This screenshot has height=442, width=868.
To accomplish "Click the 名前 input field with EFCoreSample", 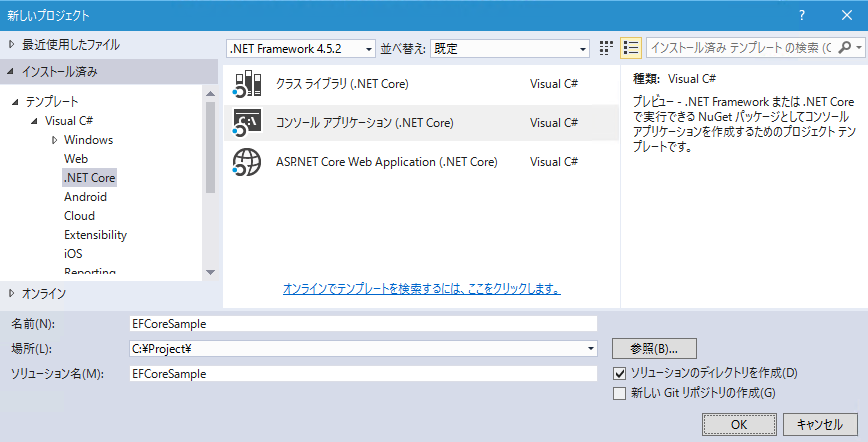I will click(x=363, y=323).
